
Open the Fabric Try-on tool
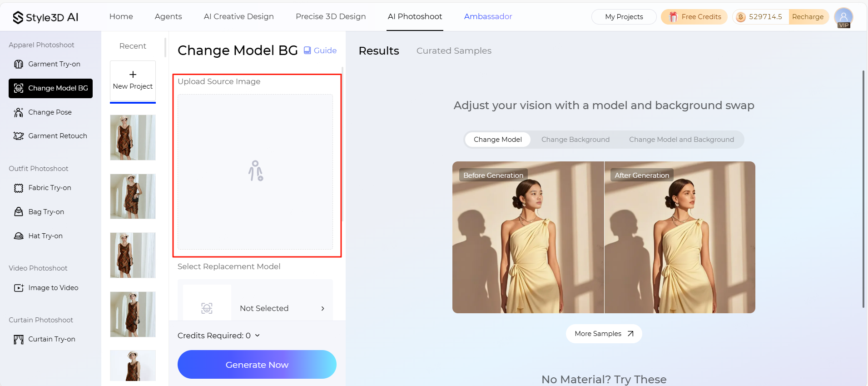50,187
